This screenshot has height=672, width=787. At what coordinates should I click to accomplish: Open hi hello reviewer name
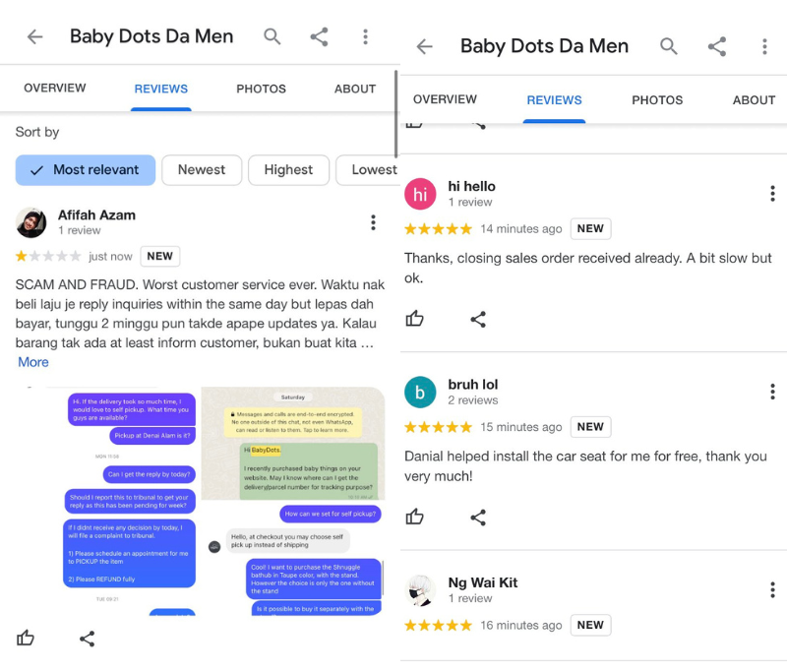(471, 187)
